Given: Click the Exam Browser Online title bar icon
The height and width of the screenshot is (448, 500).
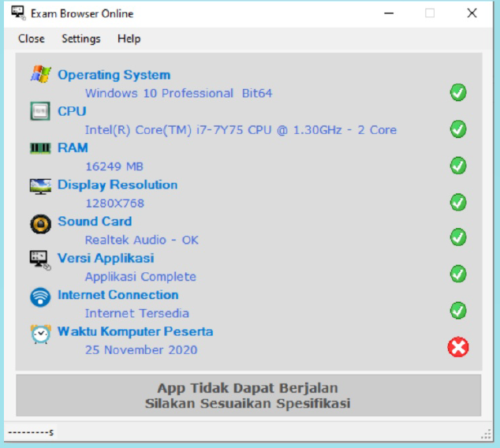Looking at the screenshot, I should point(18,13).
